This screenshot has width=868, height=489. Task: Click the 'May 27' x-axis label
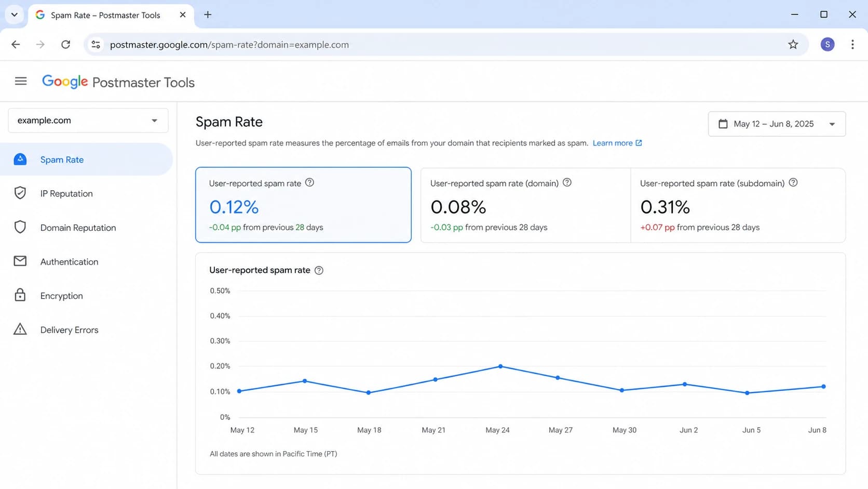pyautogui.click(x=561, y=430)
